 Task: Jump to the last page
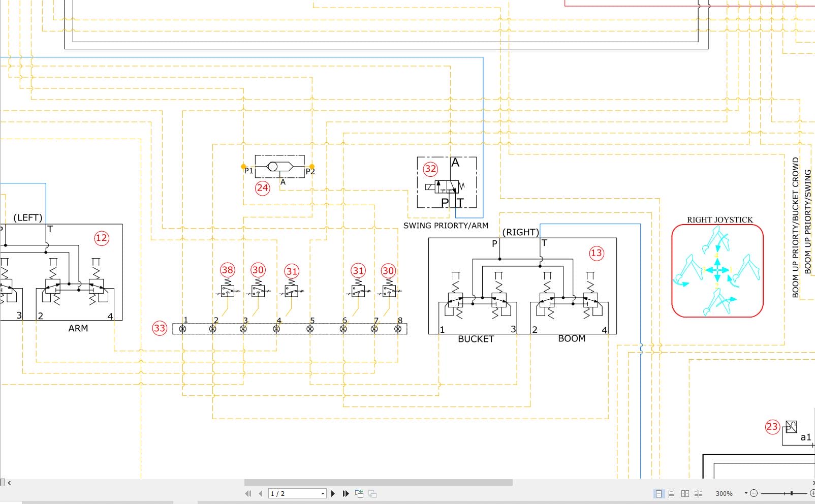[346, 493]
